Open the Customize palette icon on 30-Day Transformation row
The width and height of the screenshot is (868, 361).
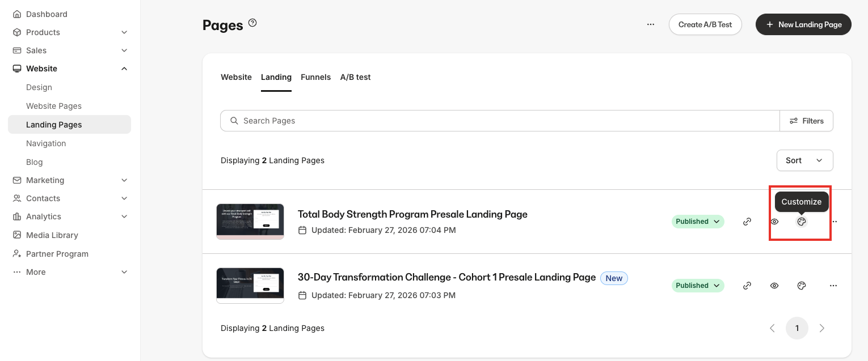point(802,285)
